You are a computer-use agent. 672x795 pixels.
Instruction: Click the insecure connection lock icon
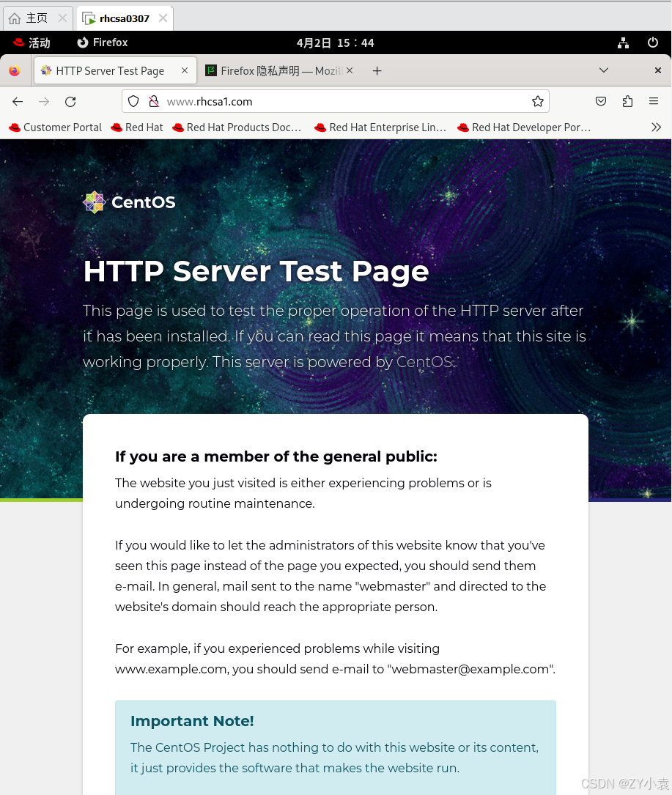click(x=154, y=101)
